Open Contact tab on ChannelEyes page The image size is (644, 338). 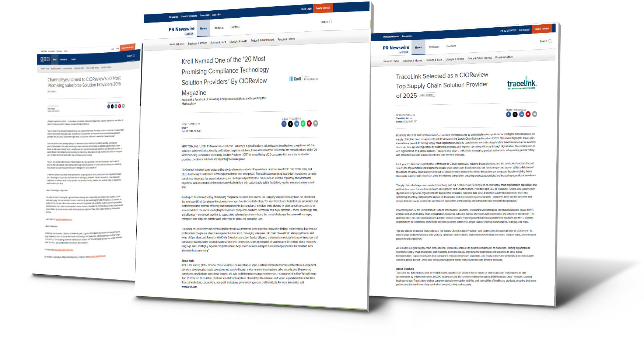tap(73, 59)
